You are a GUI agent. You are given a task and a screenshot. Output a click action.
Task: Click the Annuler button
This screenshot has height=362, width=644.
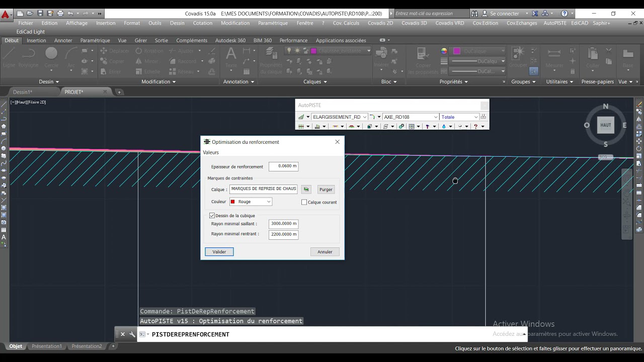point(325,252)
